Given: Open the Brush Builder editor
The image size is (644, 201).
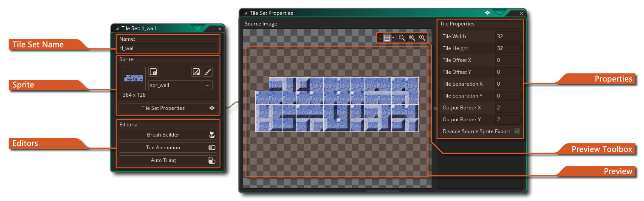Looking at the screenshot, I should coord(163,135).
